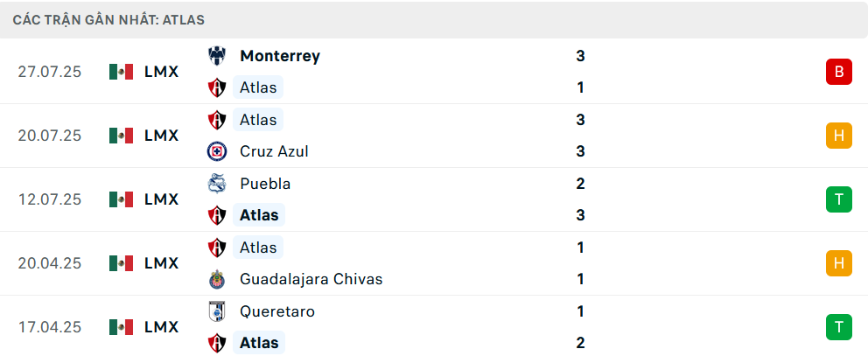Image resolution: width=868 pixels, height=356 pixels.
Task: Click the red B result badge
Action: tap(839, 72)
